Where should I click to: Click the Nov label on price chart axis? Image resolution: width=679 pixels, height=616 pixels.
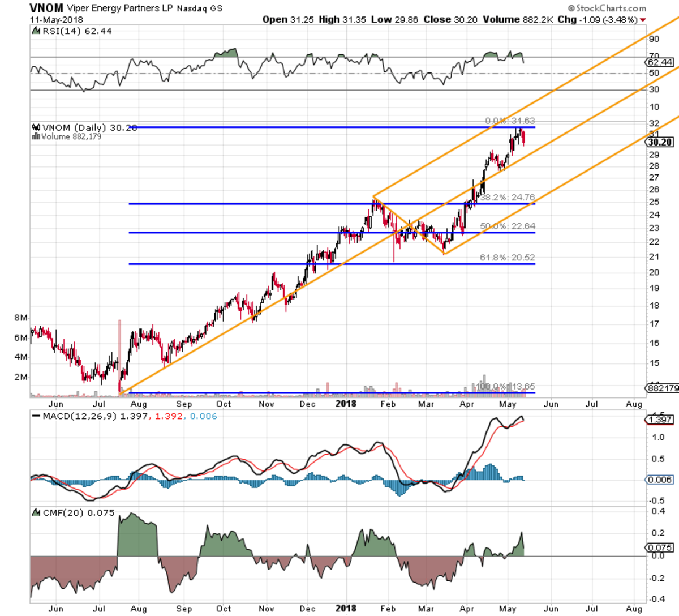(266, 404)
